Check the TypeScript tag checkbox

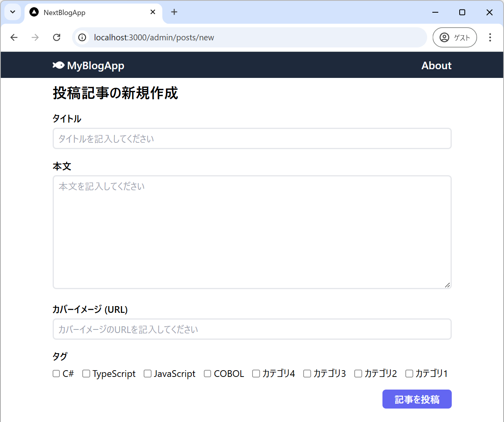(86, 374)
